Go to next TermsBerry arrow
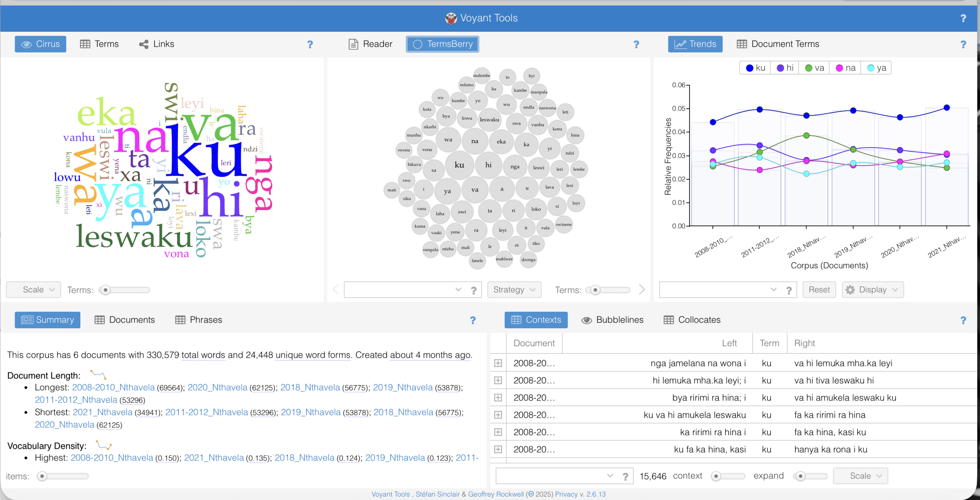980x500 pixels. pyautogui.click(x=642, y=290)
